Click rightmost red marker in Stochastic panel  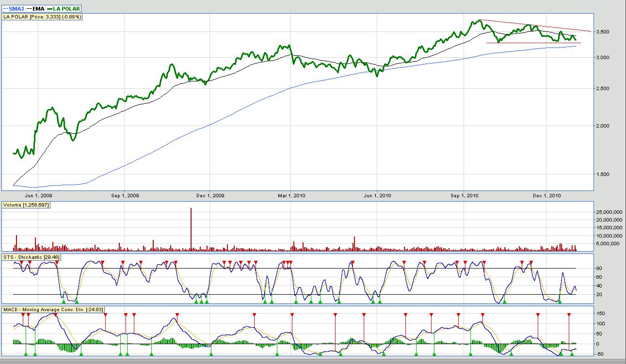[x=531, y=262]
